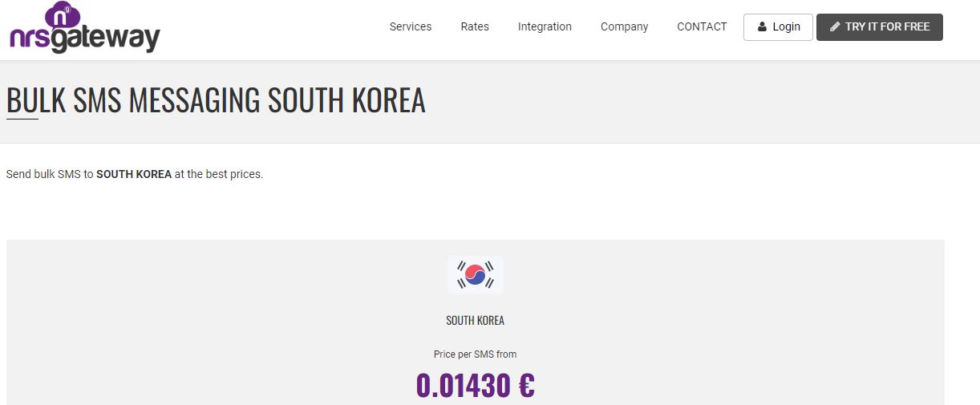
Task: Click the Login button
Action: tap(778, 27)
